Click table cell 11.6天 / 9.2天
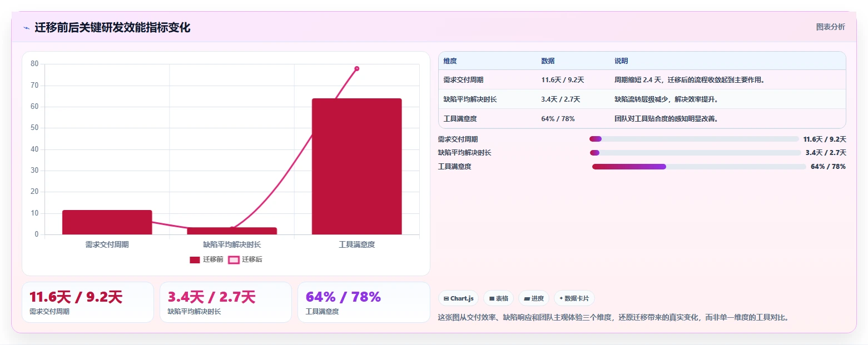868x345 pixels. [x=562, y=80]
